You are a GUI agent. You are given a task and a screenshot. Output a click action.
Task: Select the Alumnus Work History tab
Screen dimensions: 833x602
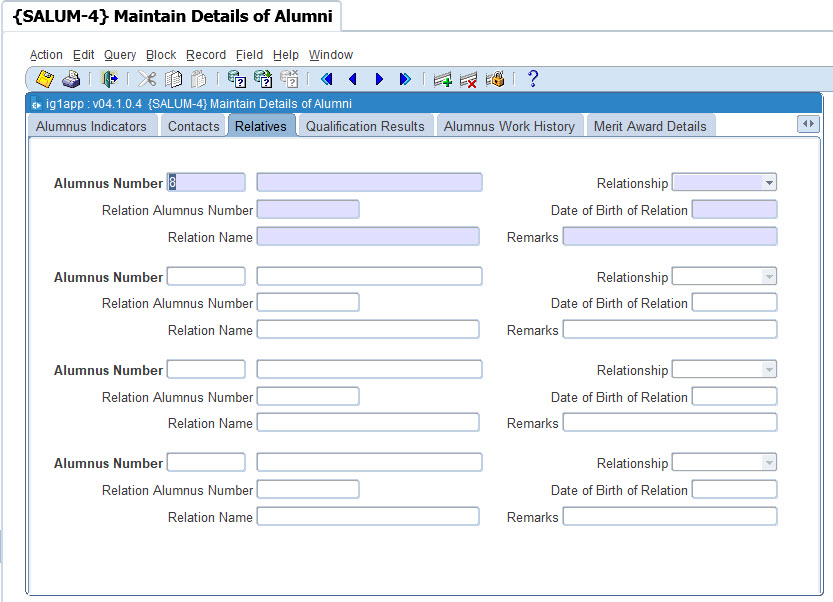click(x=509, y=126)
